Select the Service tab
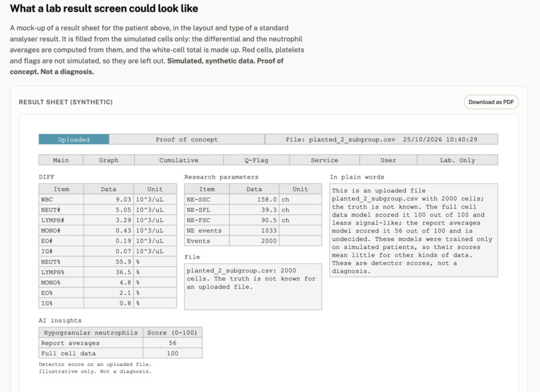Screen dimensions: 540x392 tap(325, 160)
